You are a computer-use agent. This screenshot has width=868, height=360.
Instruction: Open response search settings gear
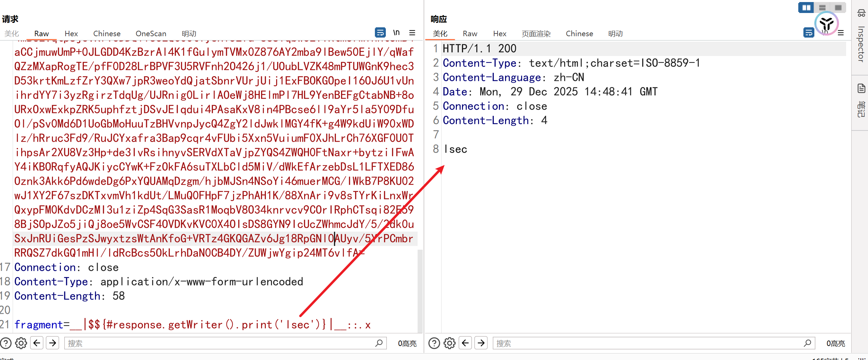(x=449, y=343)
